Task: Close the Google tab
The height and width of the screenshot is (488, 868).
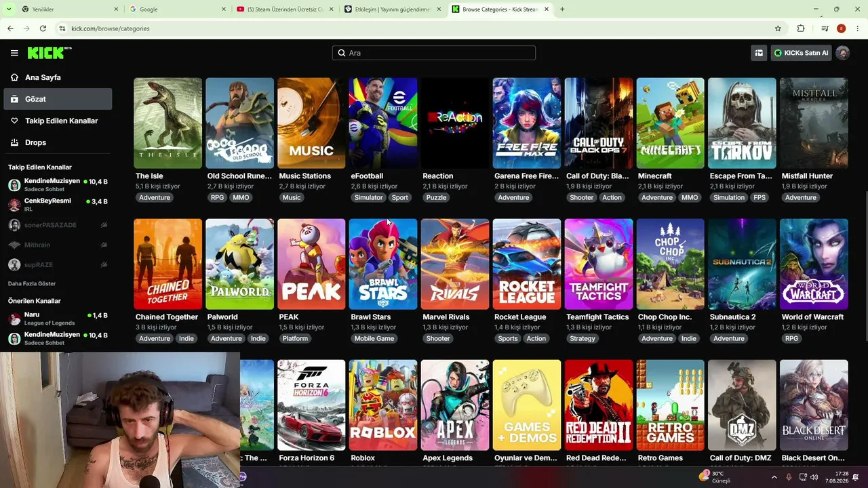Action: coord(224,9)
